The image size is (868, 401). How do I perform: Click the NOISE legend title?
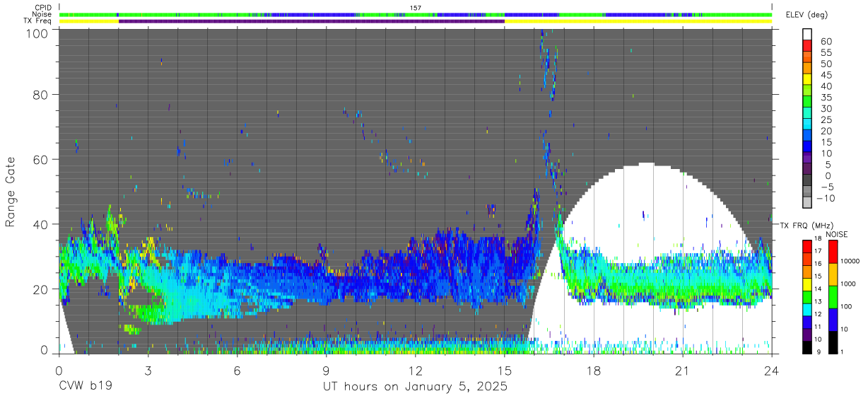point(836,234)
